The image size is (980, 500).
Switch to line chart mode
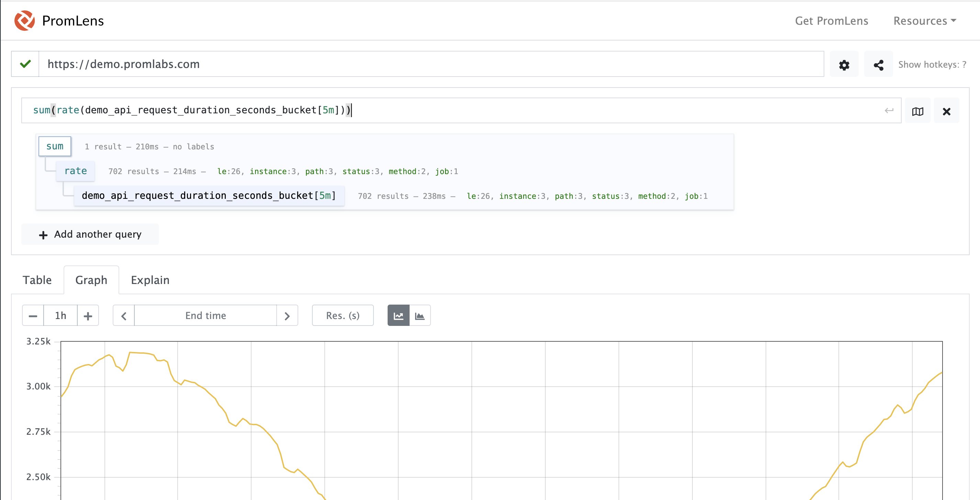(x=398, y=315)
